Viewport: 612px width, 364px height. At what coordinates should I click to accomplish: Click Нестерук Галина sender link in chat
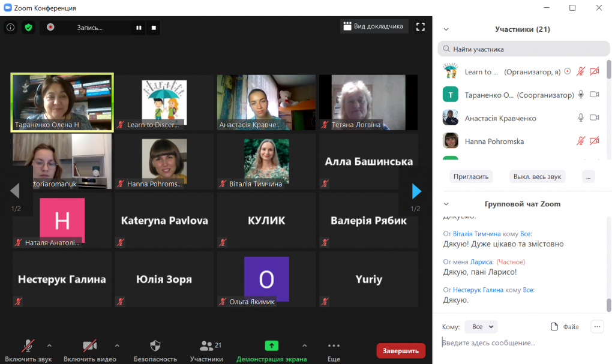[478, 290]
